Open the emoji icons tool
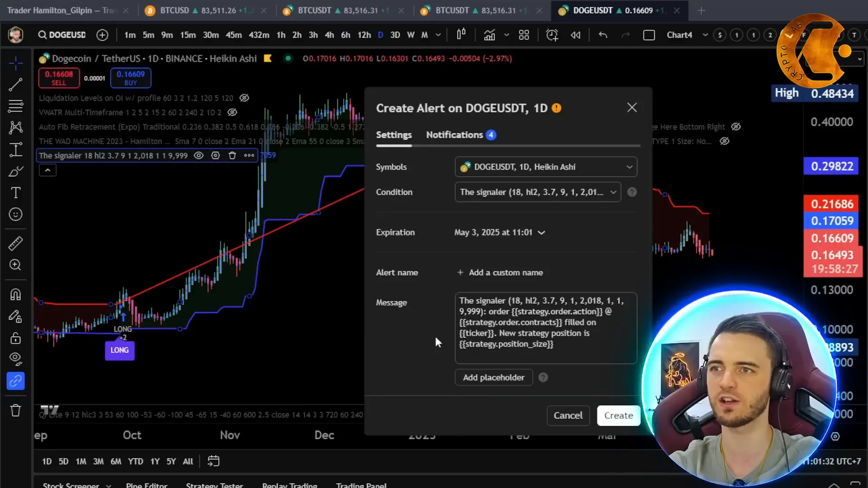 point(15,215)
